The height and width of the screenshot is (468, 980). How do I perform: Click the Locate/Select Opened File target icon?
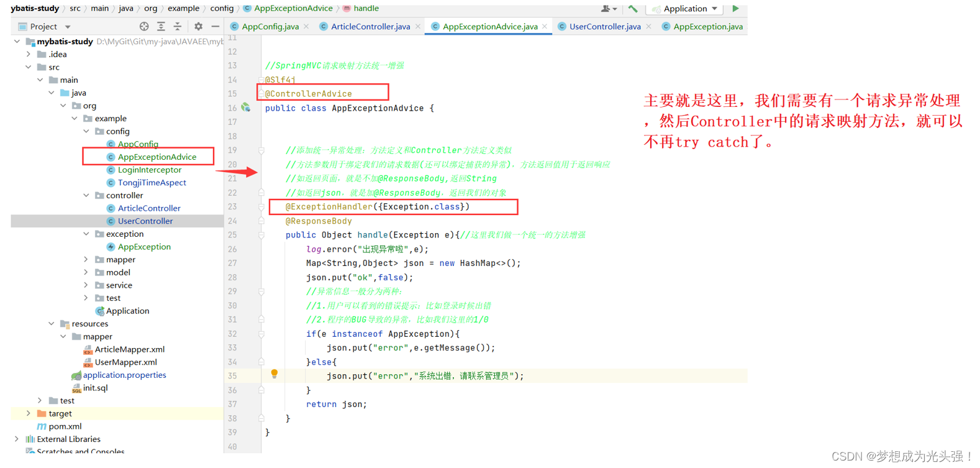[144, 27]
